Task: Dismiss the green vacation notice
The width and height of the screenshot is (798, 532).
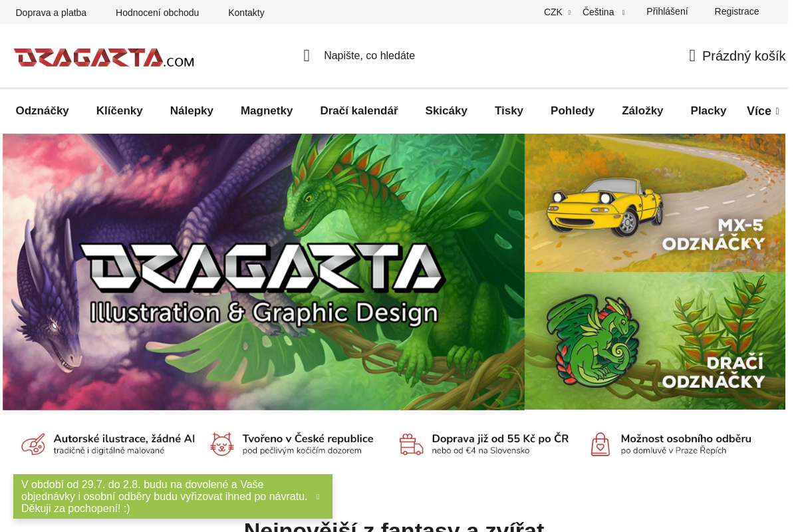Action: click(318, 497)
